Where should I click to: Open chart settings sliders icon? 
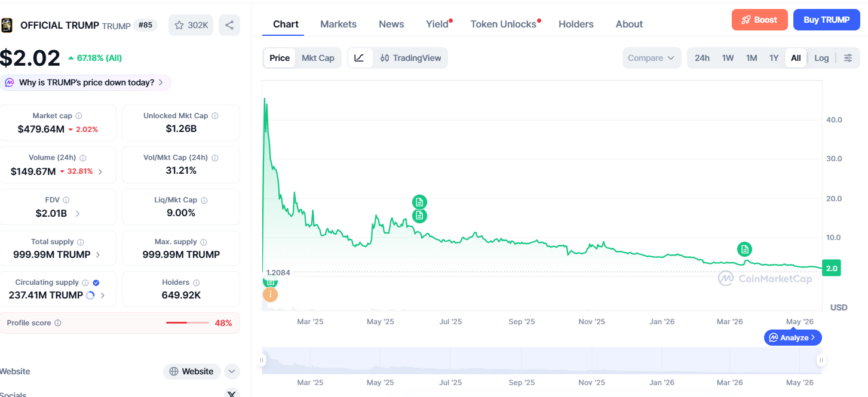coord(848,58)
